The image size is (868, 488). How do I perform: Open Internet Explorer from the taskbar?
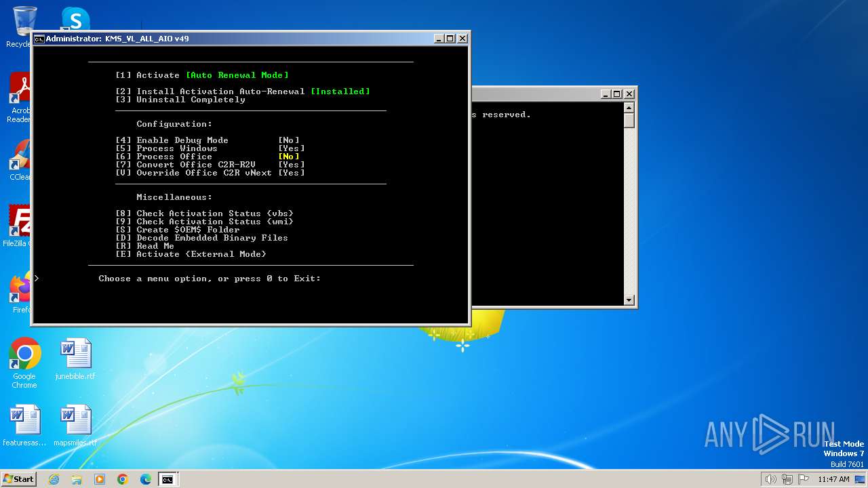tap(54, 479)
